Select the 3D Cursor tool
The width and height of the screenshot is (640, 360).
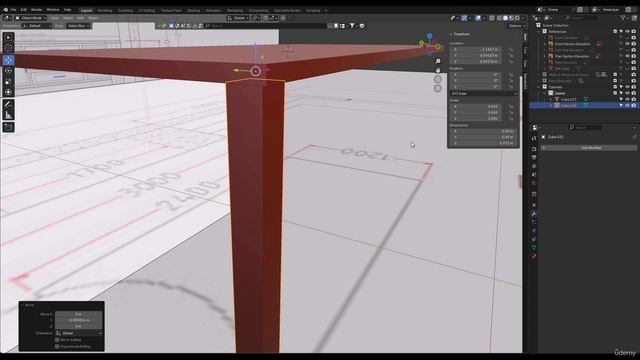(x=8, y=48)
